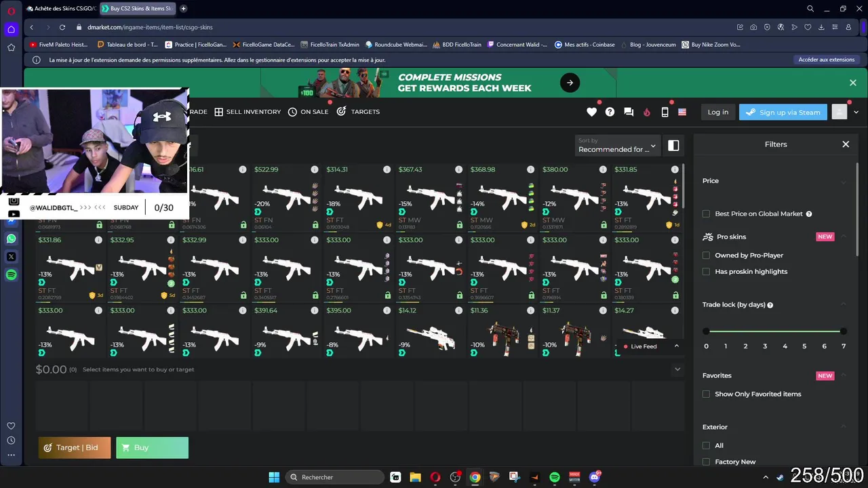
Task: Enable Has proskin highlights checkbox
Action: click(x=706, y=272)
